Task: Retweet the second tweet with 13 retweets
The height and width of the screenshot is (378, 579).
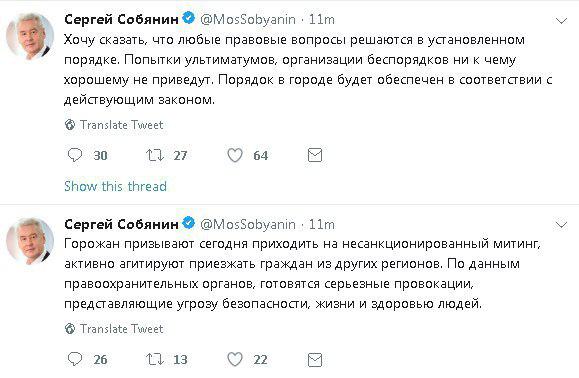Action: pyautogui.click(x=155, y=359)
